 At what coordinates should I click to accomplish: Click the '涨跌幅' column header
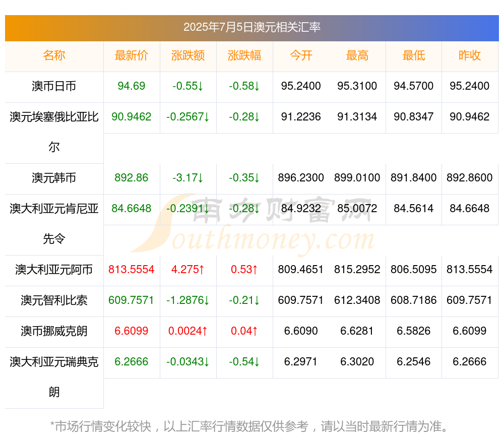point(244,55)
